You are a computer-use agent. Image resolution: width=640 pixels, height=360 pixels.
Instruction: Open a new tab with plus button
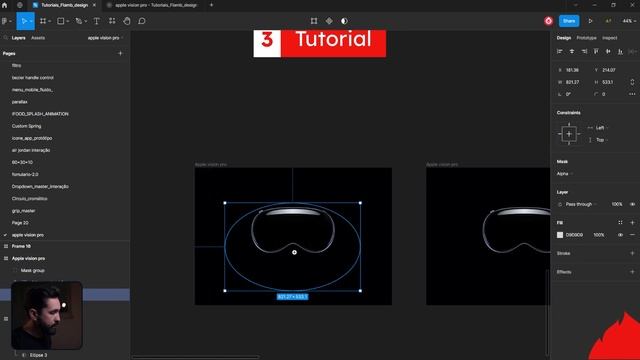coord(211,5)
